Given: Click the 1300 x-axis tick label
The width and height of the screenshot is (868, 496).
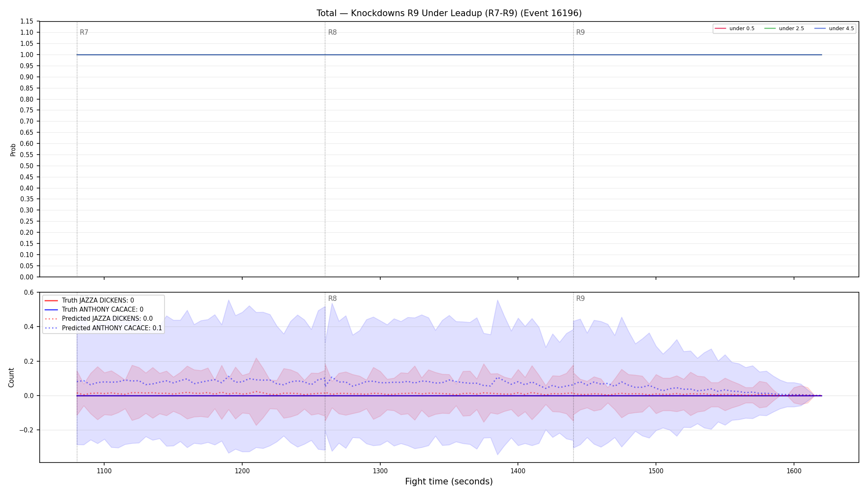Looking at the screenshot, I should coord(380,471).
